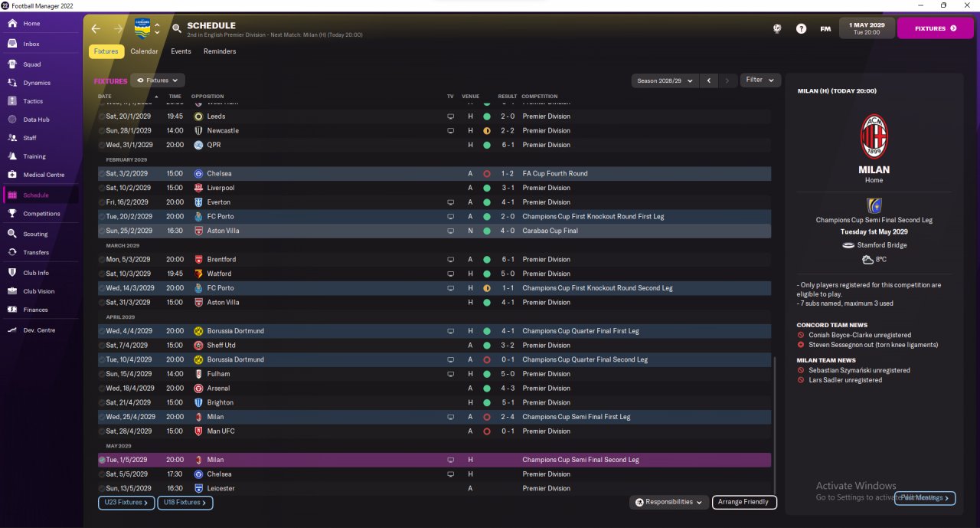This screenshot has width=980, height=528.
Task: Open the FM menu
Action: pyautogui.click(x=825, y=28)
